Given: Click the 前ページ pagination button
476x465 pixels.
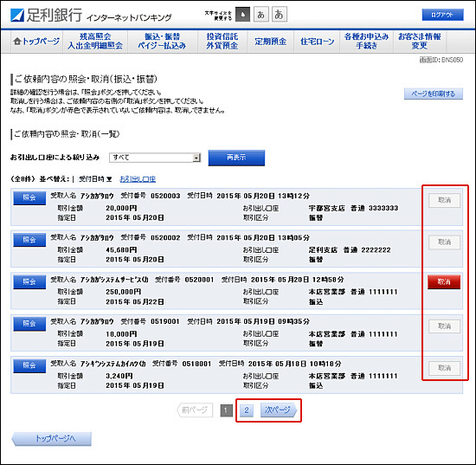Looking at the screenshot, I should 195,410.
